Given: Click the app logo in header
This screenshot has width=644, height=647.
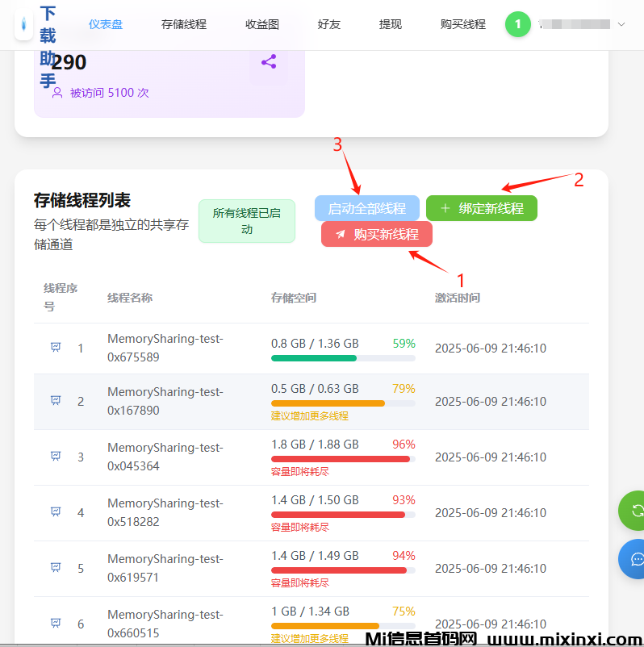Looking at the screenshot, I should (x=24, y=24).
